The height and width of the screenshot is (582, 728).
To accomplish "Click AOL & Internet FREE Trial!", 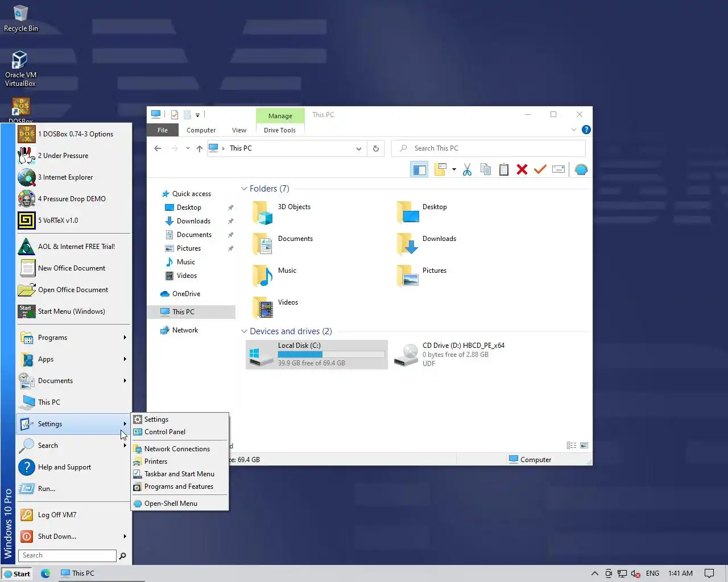I will point(74,247).
